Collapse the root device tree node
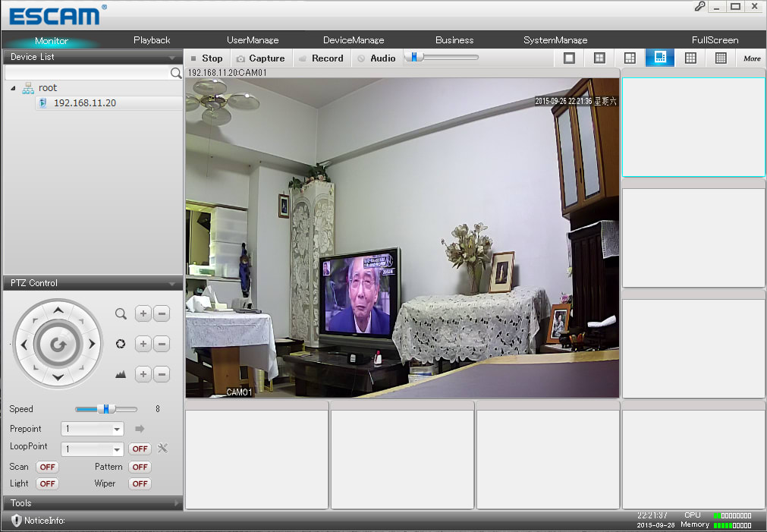Viewport: 767px width, 532px height. pos(13,88)
